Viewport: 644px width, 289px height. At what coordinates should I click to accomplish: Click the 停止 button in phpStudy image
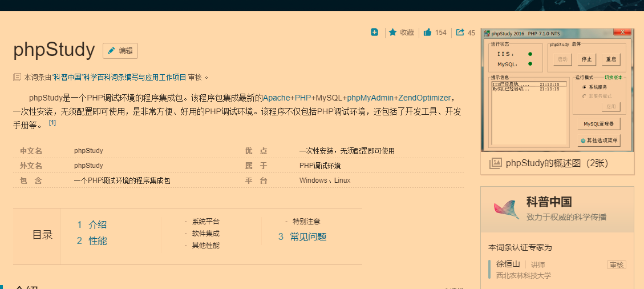(586, 59)
